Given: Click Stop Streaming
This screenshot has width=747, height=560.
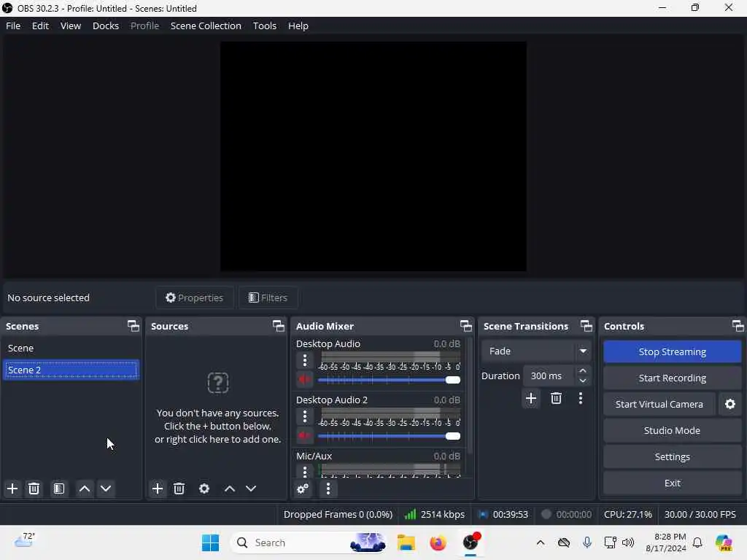Looking at the screenshot, I should [672, 352].
